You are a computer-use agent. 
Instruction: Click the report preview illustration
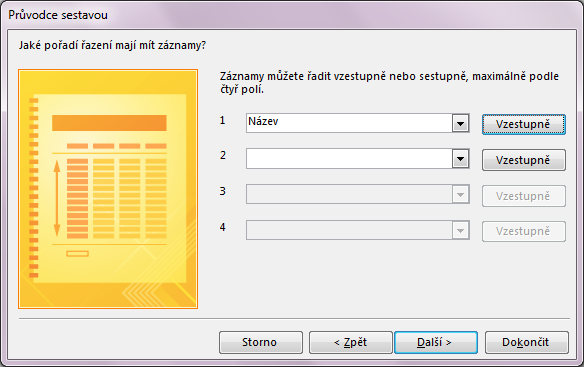[108, 189]
